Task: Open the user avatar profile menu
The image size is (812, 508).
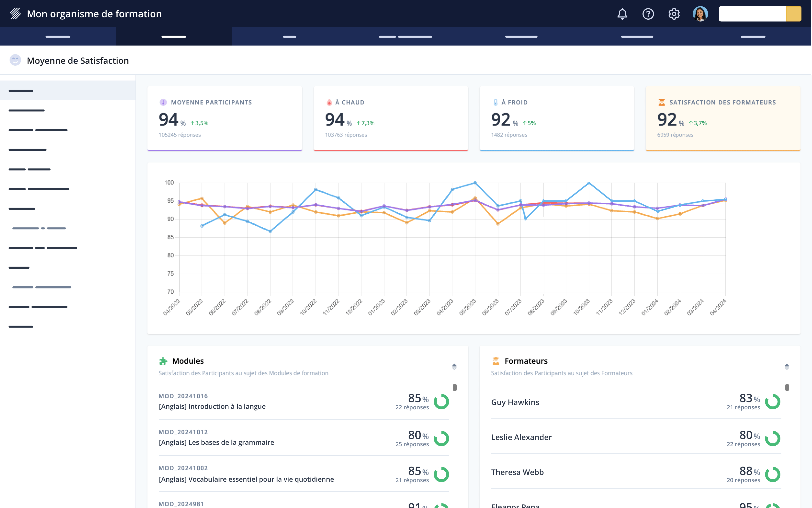Action: tap(700, 14)
